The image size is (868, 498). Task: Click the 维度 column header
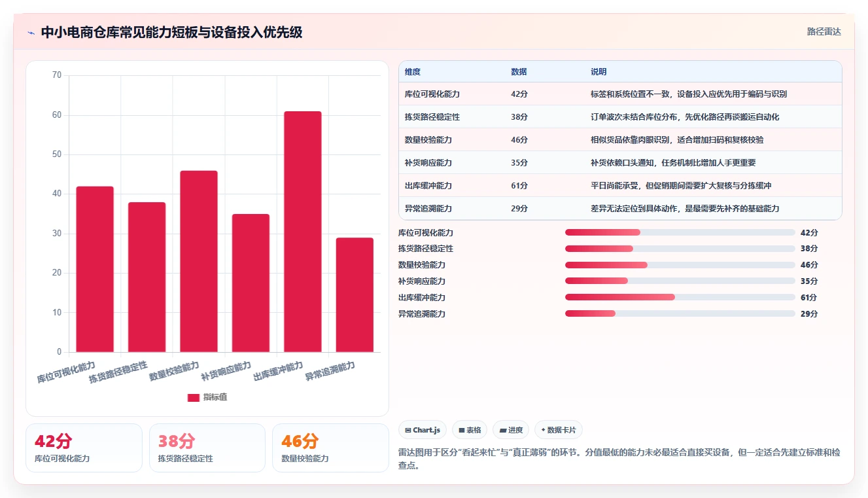413,72
